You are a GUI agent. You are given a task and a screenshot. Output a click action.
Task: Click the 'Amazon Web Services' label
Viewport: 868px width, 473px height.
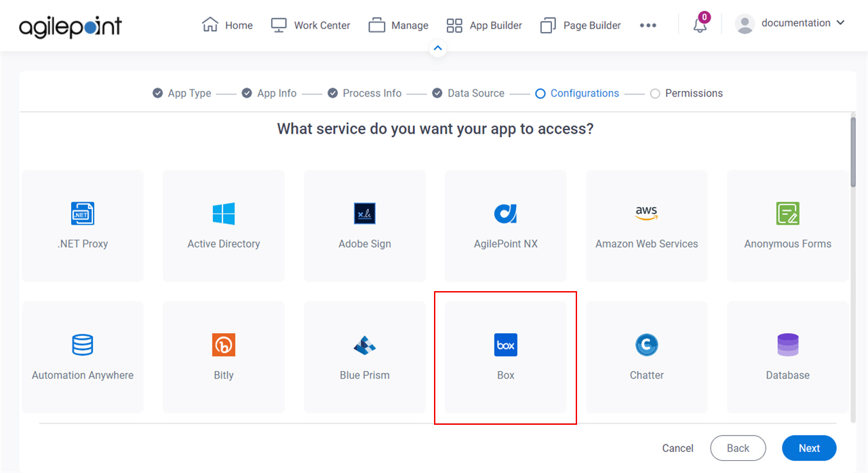[x=647, y=244]
